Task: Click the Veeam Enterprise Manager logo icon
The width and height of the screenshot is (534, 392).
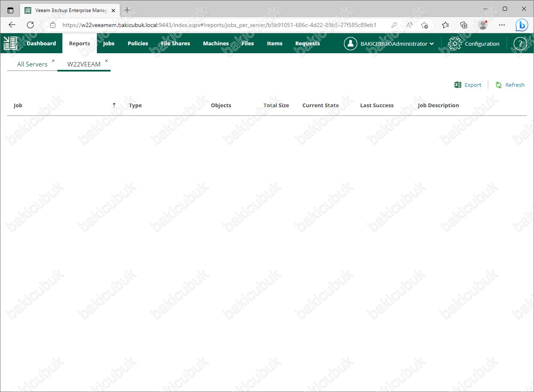Action: pos(10,43)
